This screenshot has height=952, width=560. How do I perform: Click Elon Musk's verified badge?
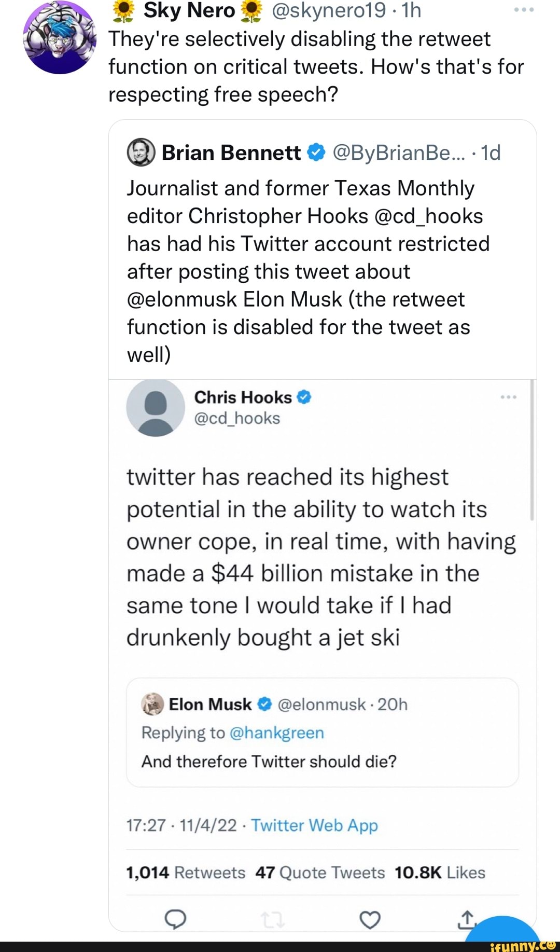pyautogui.click(x=264, y=704)
